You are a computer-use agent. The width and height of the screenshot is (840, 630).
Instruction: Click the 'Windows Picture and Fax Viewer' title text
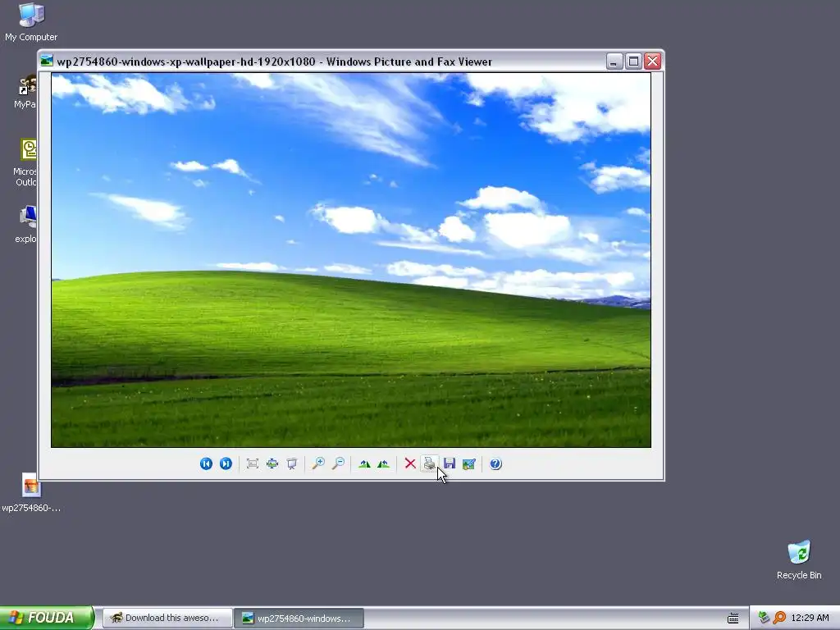coord(409,62)
